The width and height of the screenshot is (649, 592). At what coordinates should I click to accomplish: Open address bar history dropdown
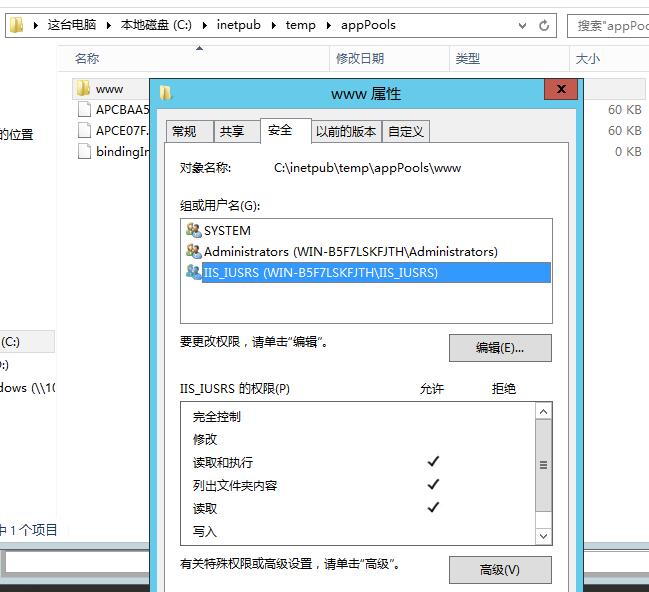tap(524, 25)
